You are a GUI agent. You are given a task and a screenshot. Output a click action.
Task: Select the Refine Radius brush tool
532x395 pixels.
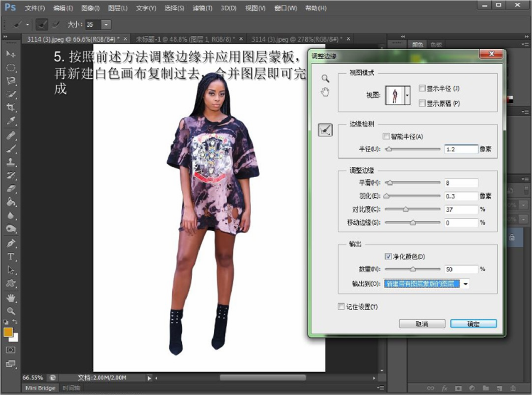point(325,131)
